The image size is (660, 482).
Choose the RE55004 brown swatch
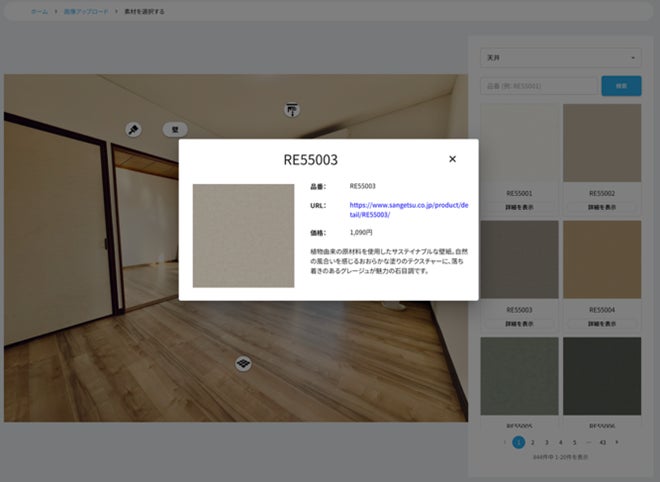[602, 259]
